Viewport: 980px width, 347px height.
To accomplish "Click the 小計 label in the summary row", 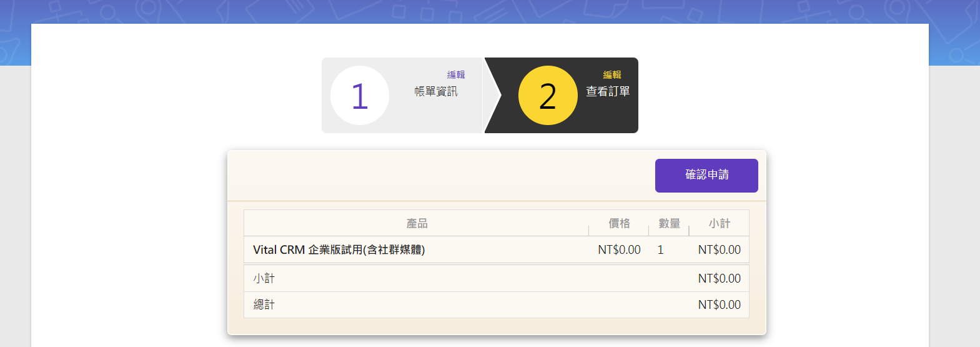I will pos(264,279).
